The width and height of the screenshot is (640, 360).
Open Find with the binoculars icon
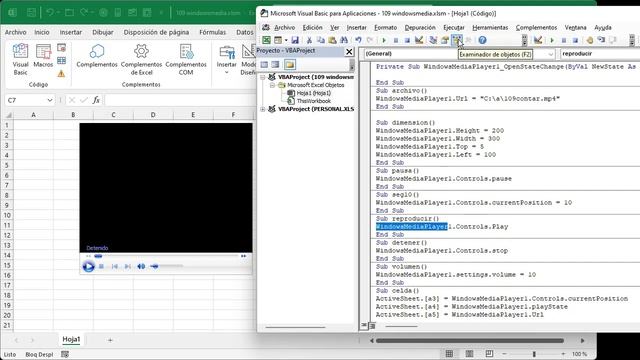click(x=344, y=40)
